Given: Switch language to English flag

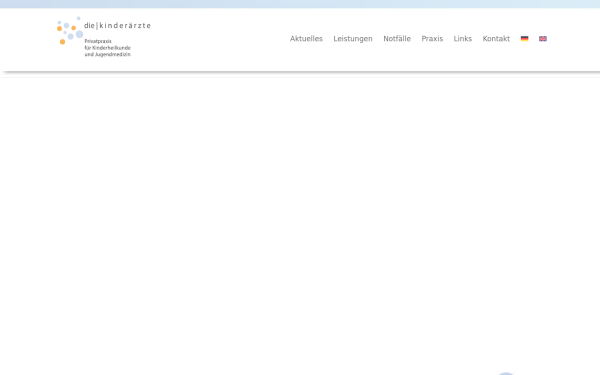Looking at the screenshot, I should point(543,39).
